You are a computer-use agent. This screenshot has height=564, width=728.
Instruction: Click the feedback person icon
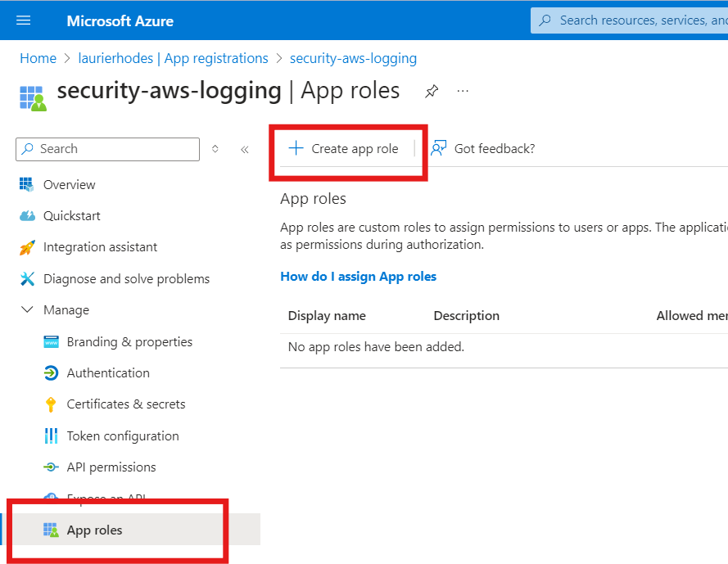[438, 148]
